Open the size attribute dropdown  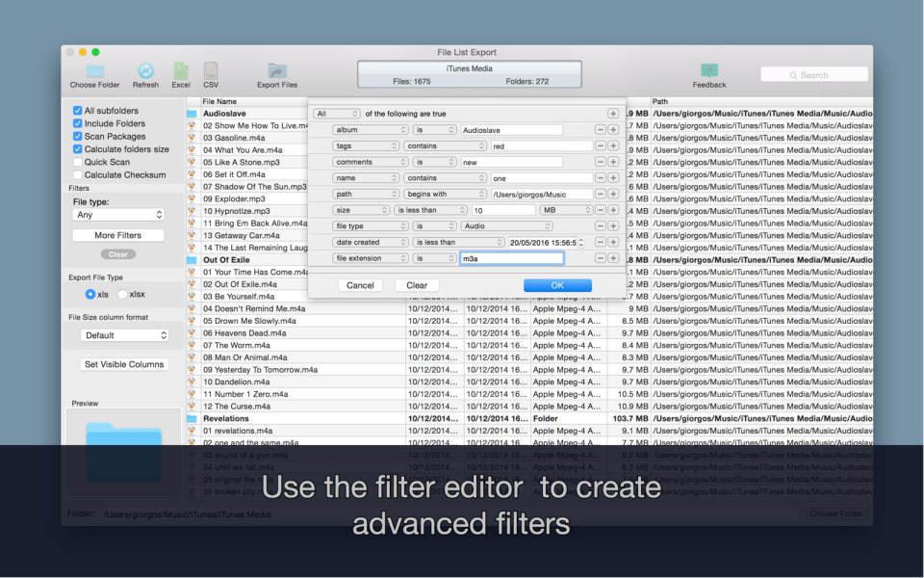361,210
